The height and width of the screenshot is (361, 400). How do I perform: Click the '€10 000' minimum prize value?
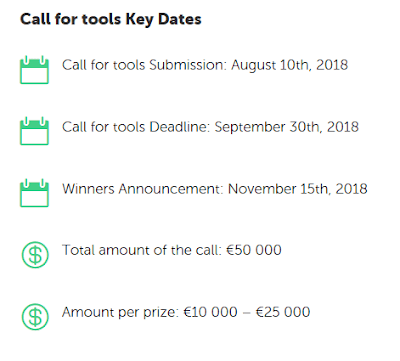coord(210,312)
